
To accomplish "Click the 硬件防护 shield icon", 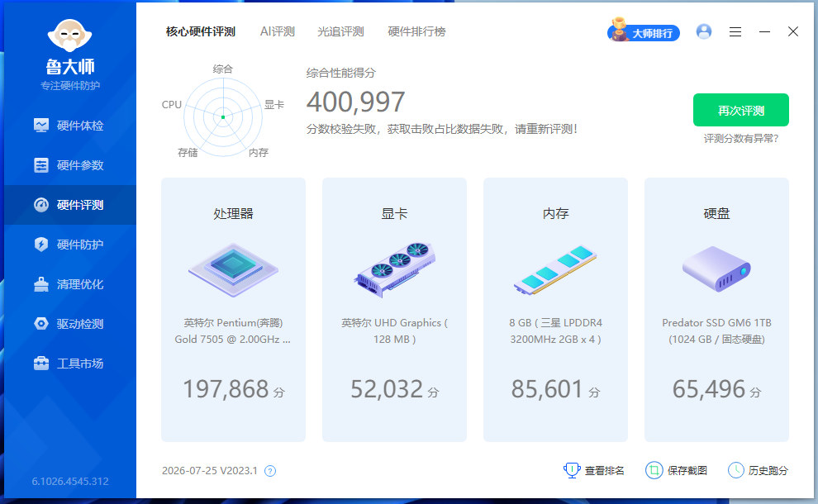I will [41, 245].
